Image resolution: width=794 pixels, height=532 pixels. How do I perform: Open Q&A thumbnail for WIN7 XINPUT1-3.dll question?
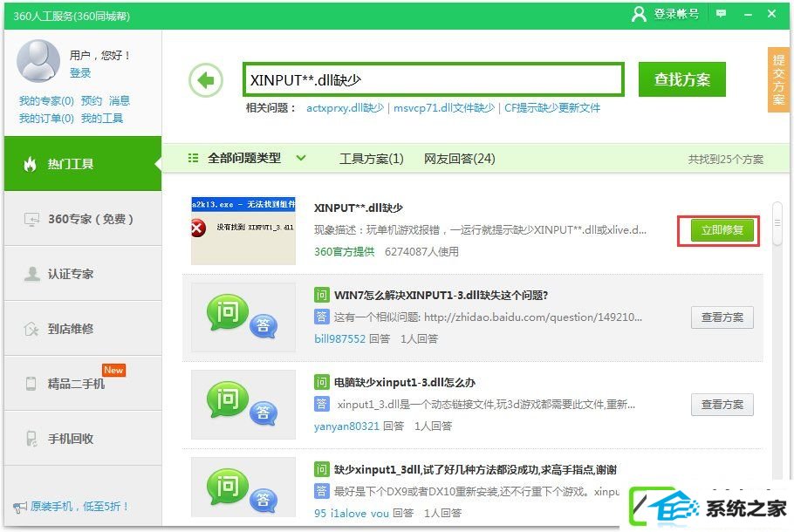click(x=243, y=317)
